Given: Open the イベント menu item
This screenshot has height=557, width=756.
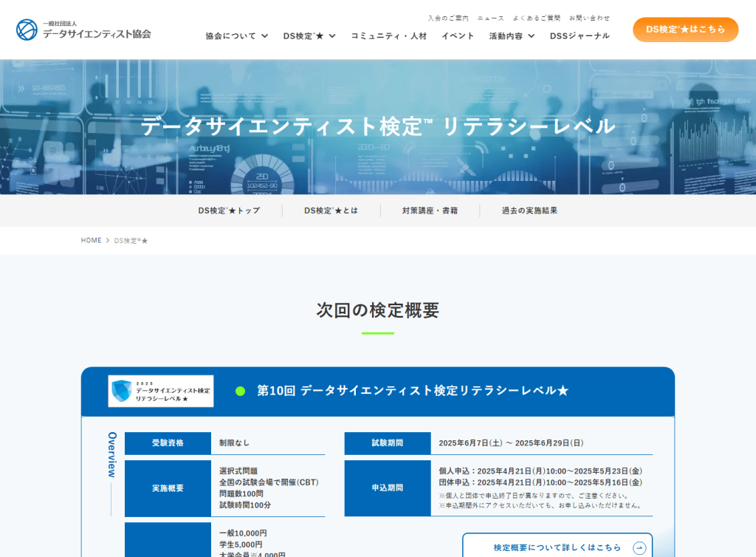Looking at the screenshot, I should (458, 35).
